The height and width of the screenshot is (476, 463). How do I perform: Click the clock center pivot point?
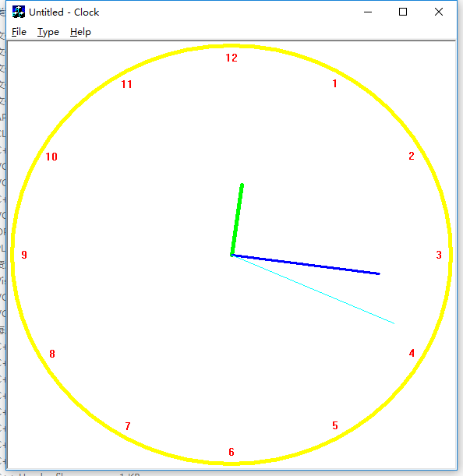point(231,255)
